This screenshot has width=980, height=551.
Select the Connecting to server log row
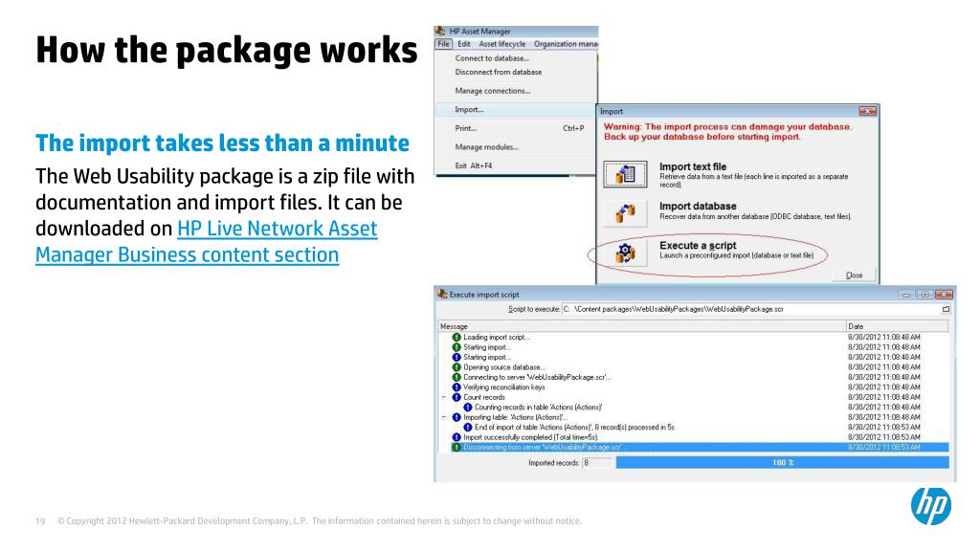(694, 377)
